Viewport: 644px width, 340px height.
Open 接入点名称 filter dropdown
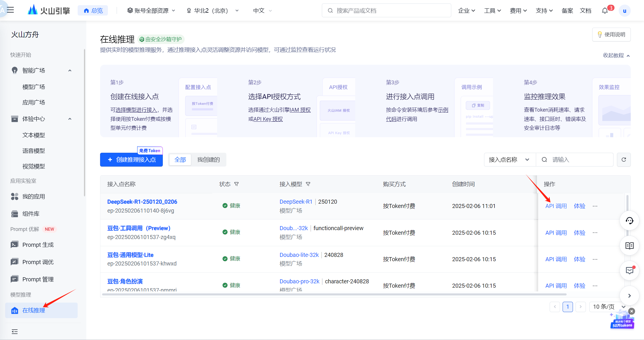coord(510,160)
